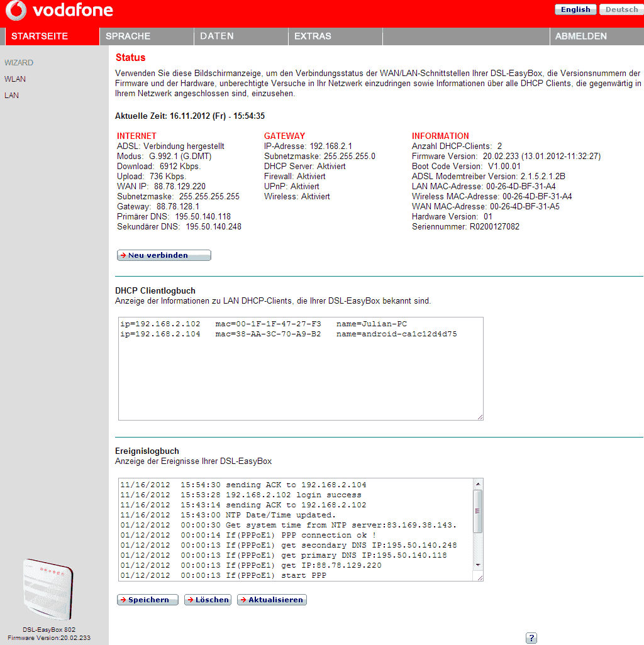Switch language to Deutsch
Screen dimensions: 644x645
tap(621, 9)
